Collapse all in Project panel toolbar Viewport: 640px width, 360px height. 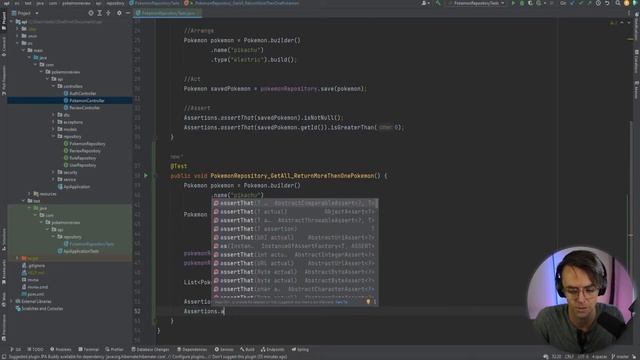pos(109,13)
